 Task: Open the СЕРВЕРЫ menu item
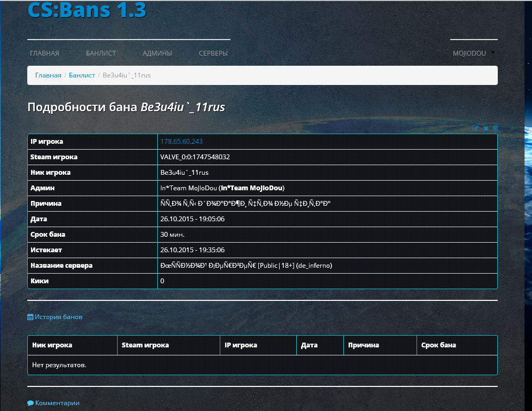(213, 53)
